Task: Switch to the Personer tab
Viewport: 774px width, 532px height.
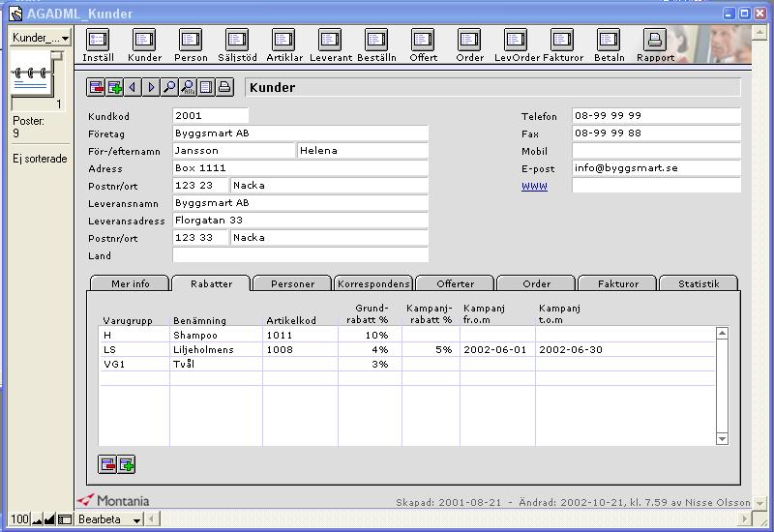Action: [292, 283]
